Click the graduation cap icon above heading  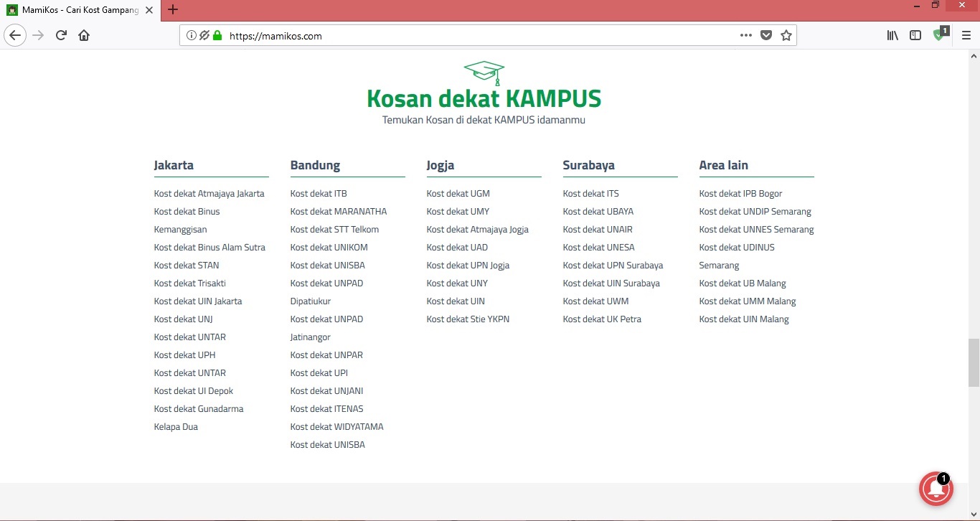(x=484, y=72)
